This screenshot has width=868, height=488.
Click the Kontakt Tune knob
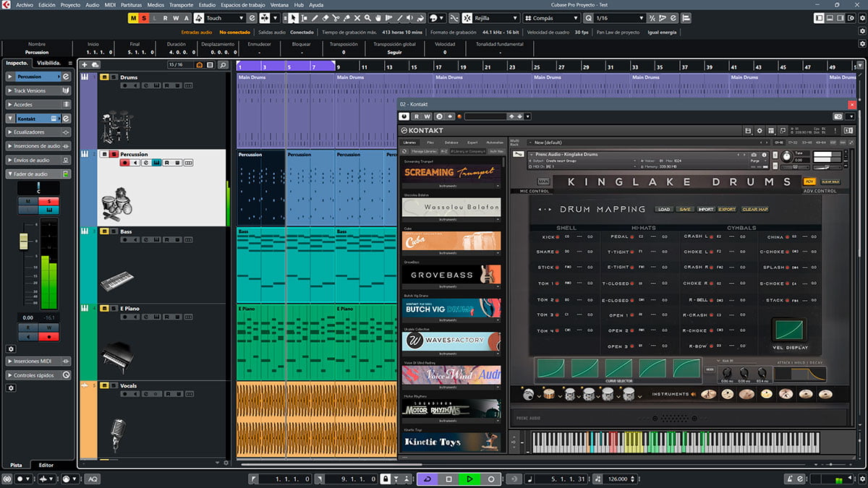[787, 157]
